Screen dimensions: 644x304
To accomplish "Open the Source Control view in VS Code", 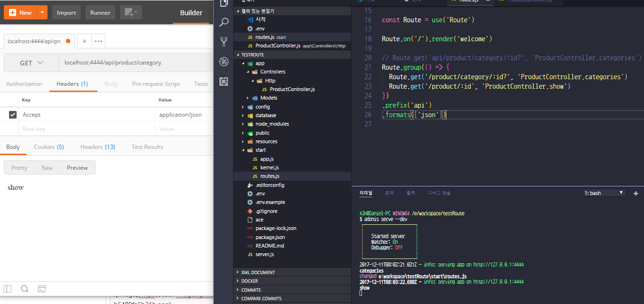I will pyautogui.click(x=224, y=42).
